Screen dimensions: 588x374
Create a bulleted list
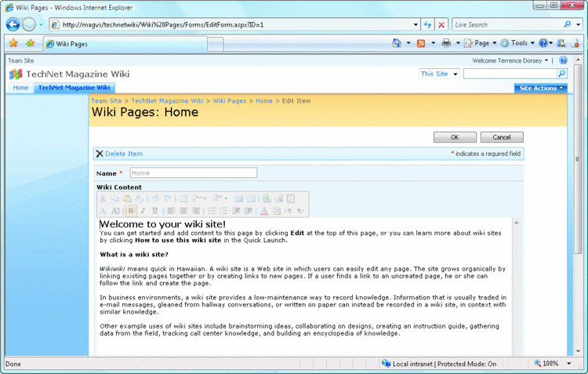tap(223, 211)
